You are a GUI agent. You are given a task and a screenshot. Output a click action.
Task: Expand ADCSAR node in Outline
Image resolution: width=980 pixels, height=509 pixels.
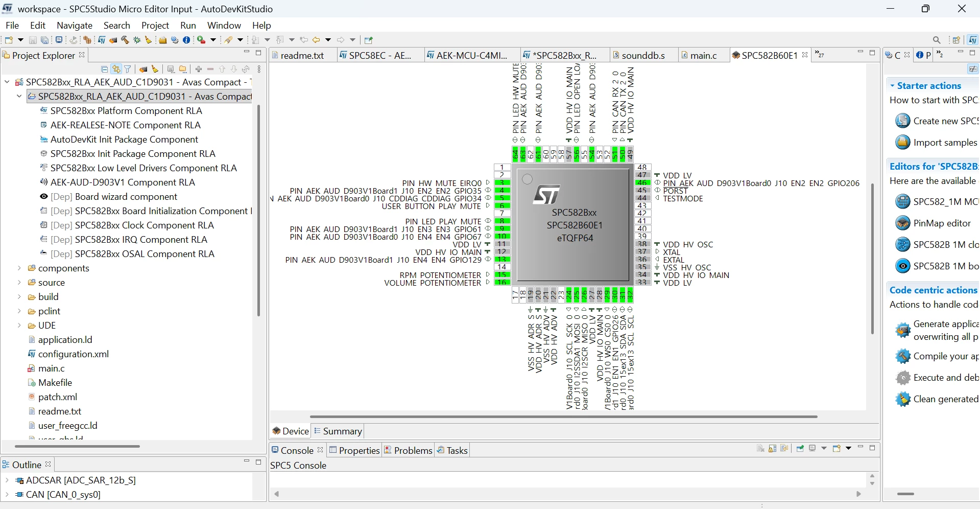(x=7, y=480)
